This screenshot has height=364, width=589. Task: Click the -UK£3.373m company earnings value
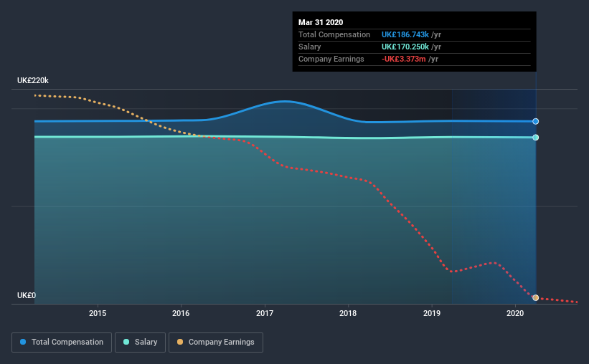point(403,59)
